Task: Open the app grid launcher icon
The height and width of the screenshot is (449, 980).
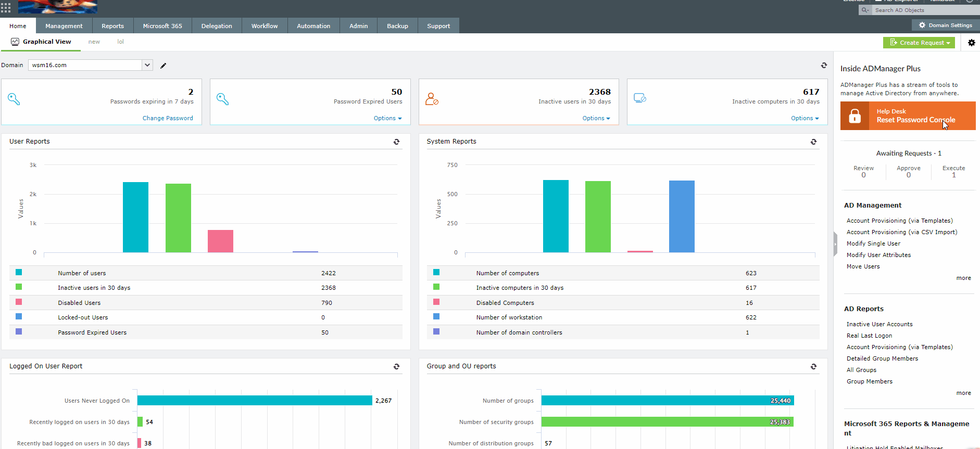Action: 6,7
